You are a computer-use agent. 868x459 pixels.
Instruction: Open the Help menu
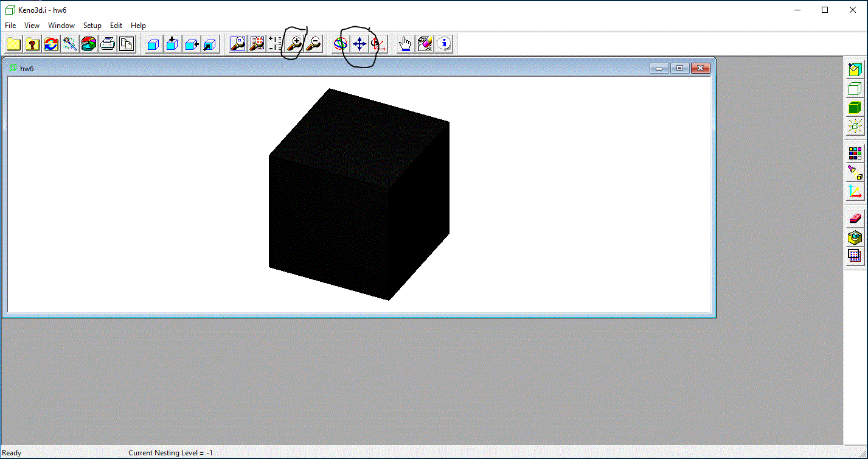point(138,26)
